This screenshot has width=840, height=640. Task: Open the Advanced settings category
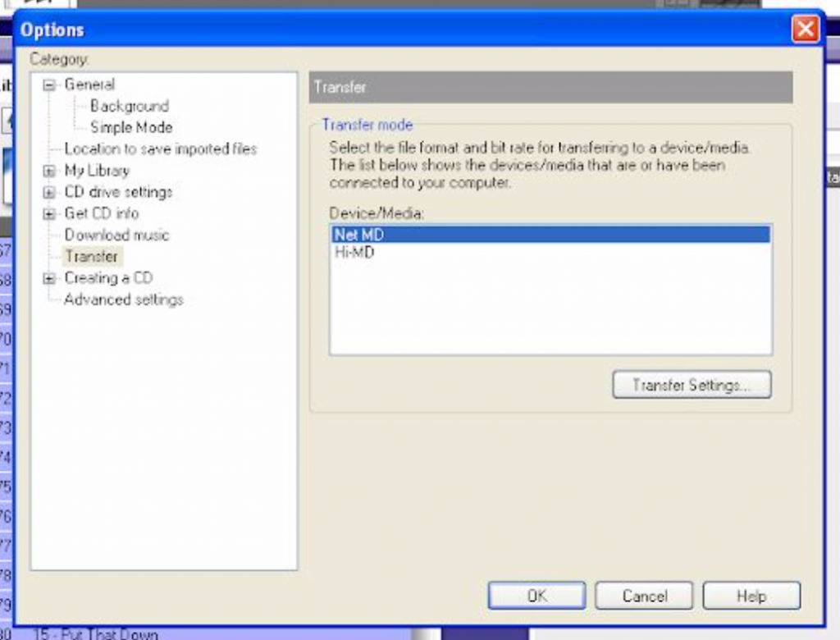point(123,299)
